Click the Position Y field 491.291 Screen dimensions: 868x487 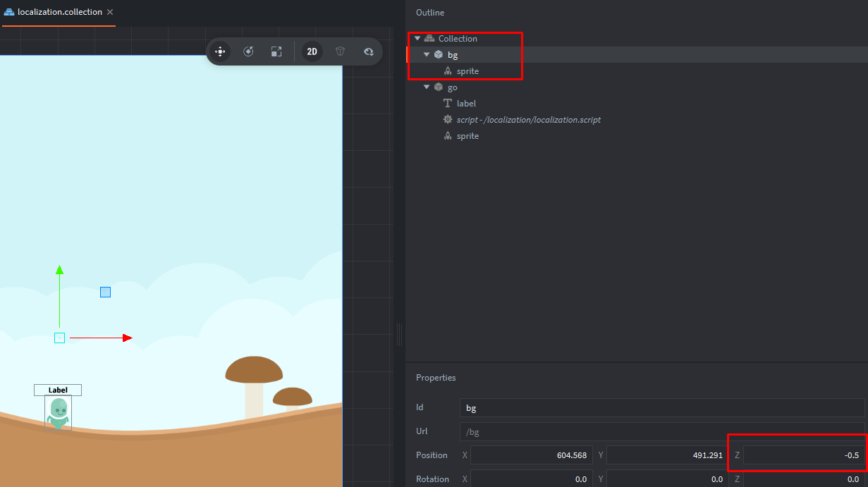coord(667,455)
